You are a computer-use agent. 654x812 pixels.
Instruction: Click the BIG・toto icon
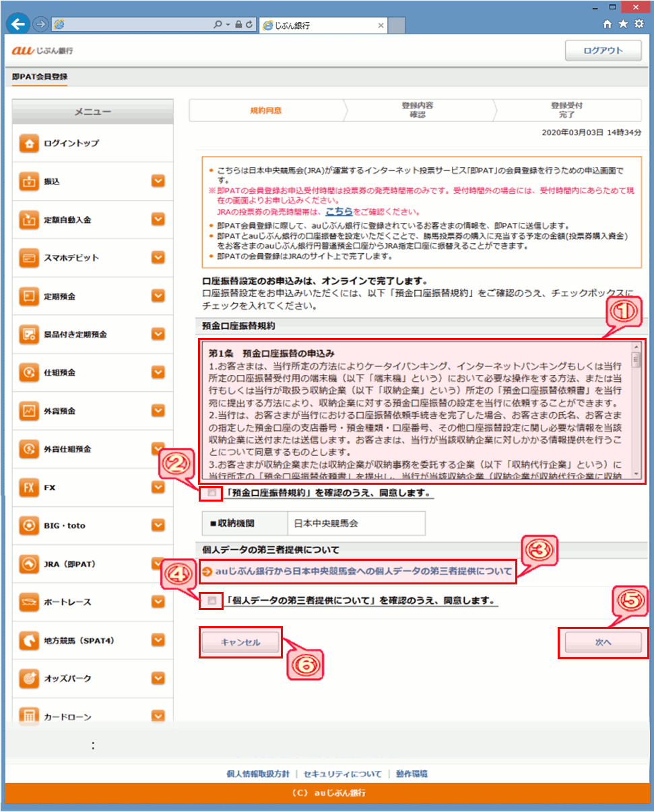pyautogui.click(x=28, y=525)
